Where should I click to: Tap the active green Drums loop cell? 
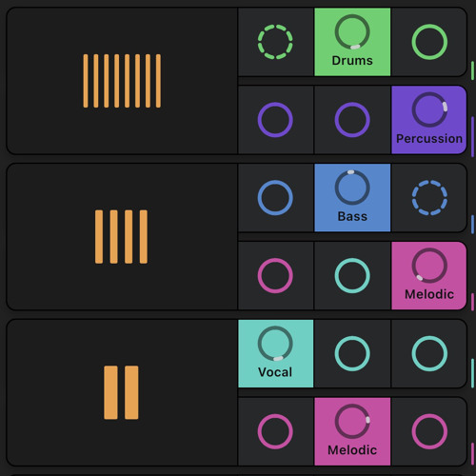coord(352,42)
